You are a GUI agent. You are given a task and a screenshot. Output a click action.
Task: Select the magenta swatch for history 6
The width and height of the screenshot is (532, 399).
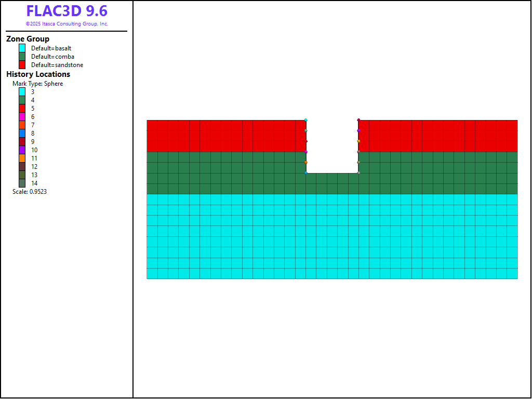pos(22,117)
